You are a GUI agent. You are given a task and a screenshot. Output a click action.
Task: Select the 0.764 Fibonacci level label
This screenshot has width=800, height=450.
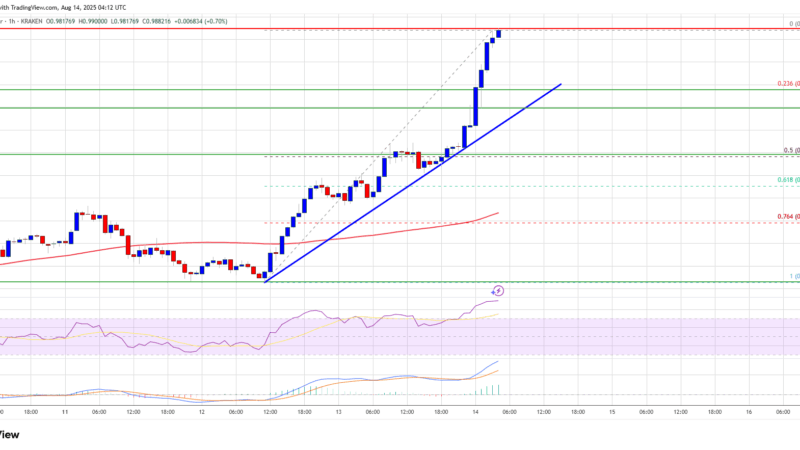point(786,216)
